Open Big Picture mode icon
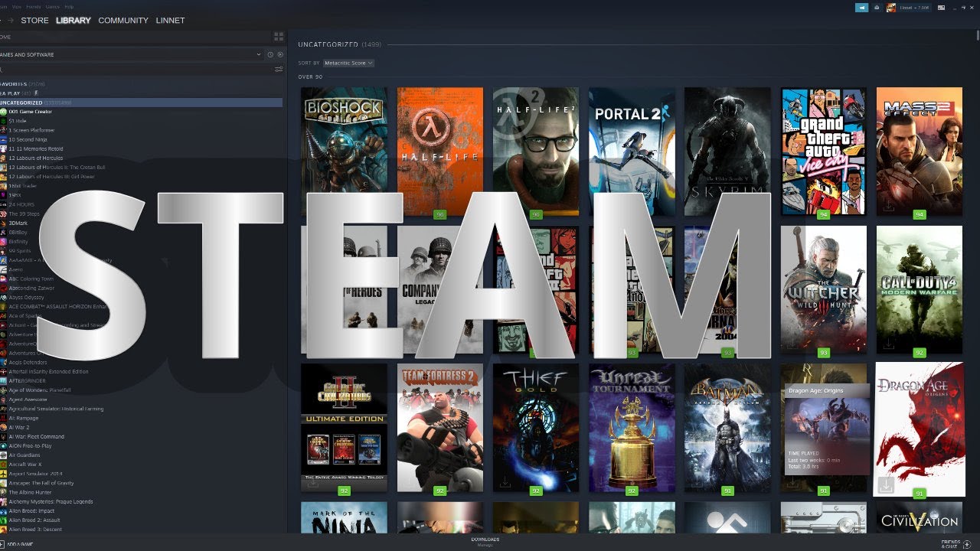Viewport: 980px width, 551px height. coord(942,8)
